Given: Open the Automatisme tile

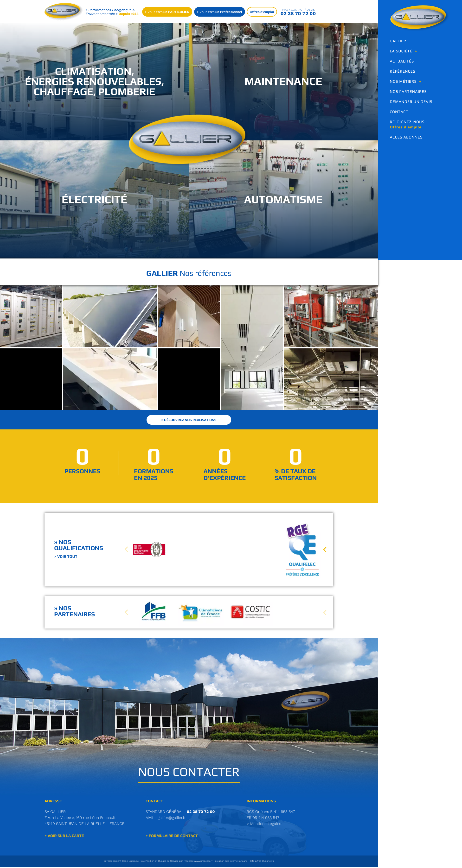Looking at the screenshot, I should tap(283, 200).
